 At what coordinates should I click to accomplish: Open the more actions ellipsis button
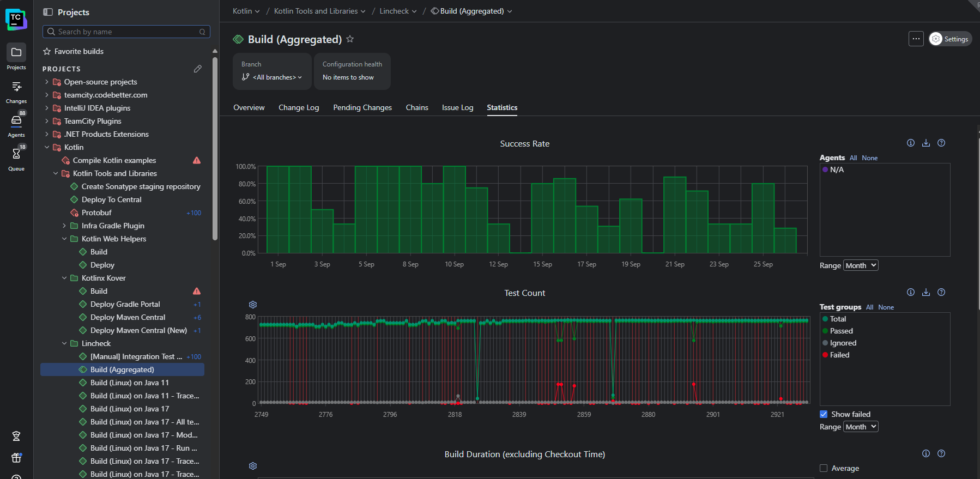[916, 39]
